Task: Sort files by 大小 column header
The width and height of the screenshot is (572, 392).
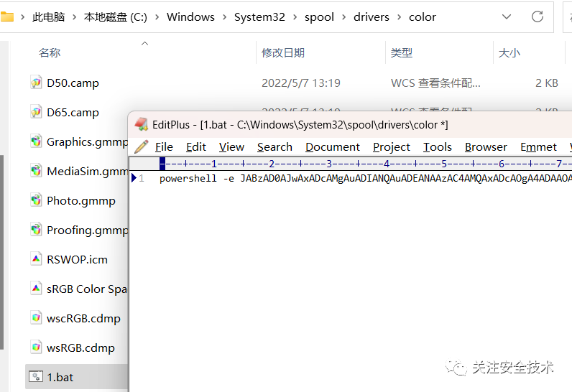Action: coord(509,53)
